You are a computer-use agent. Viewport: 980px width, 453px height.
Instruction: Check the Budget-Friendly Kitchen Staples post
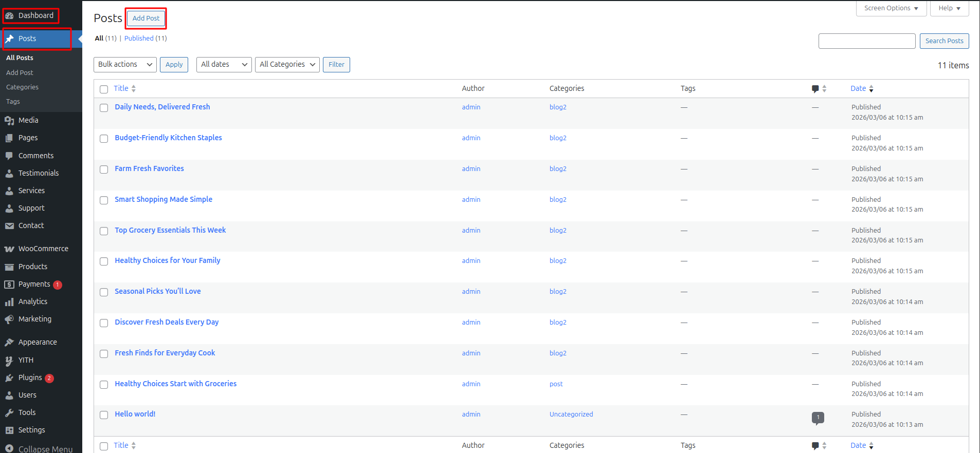tap(104, 139)
